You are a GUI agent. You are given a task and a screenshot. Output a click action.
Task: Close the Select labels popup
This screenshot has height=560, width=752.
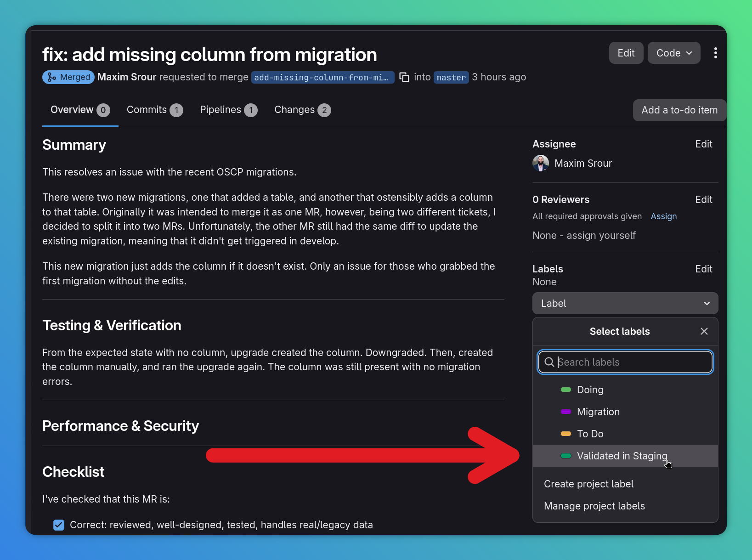704,331
